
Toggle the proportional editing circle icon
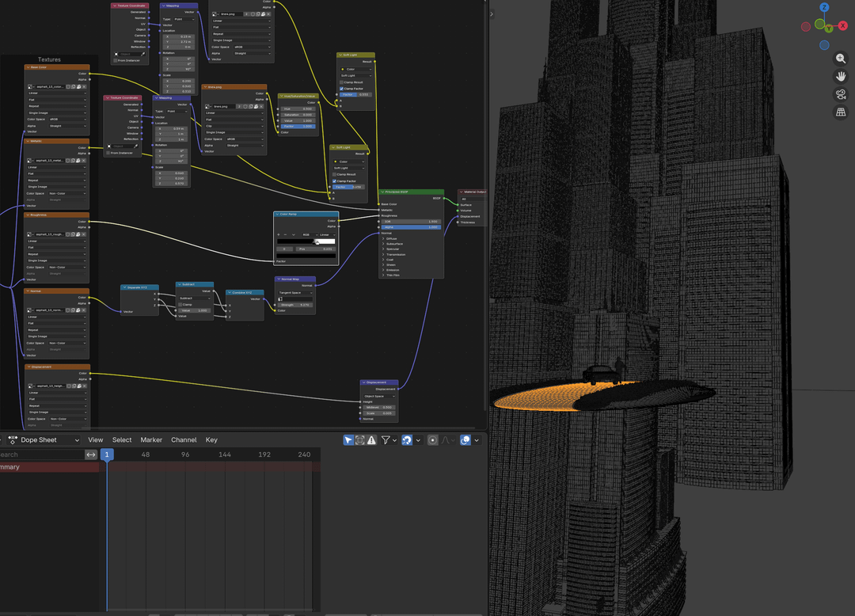(432, 440)
